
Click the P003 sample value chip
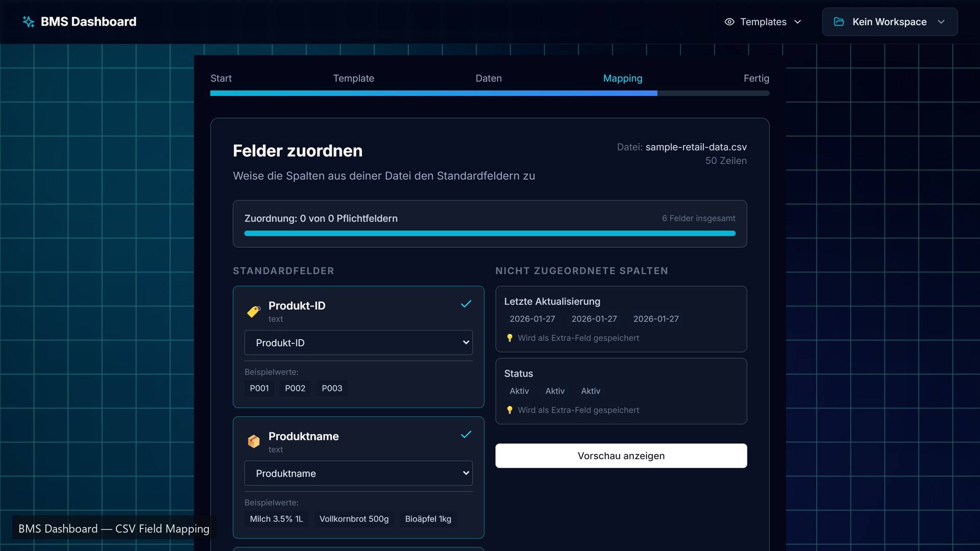(332, 388)
